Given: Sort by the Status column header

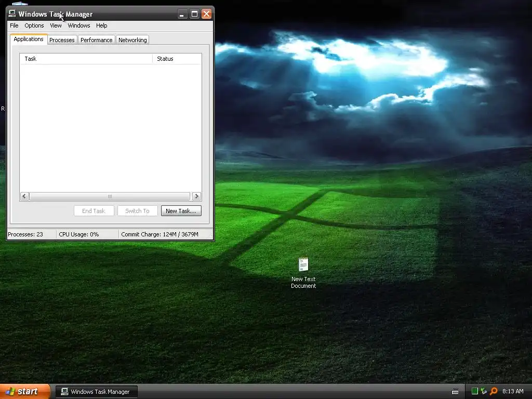Looking at the screenshot, I should pyautogui.click(x=177, y=59).
